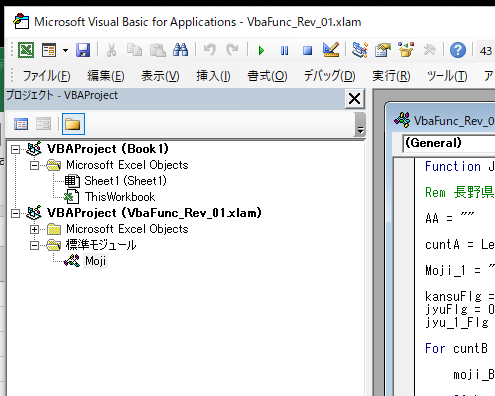Save the VbaFunc_Rev_01.xlam file
Screen dimensions: 495x396
83,51
